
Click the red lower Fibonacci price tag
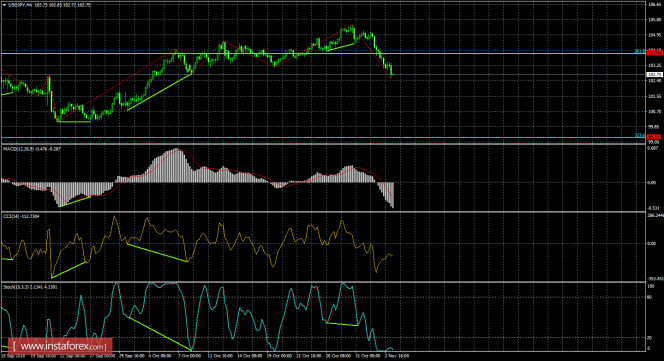pyautogui.click(x=653, y=136)
